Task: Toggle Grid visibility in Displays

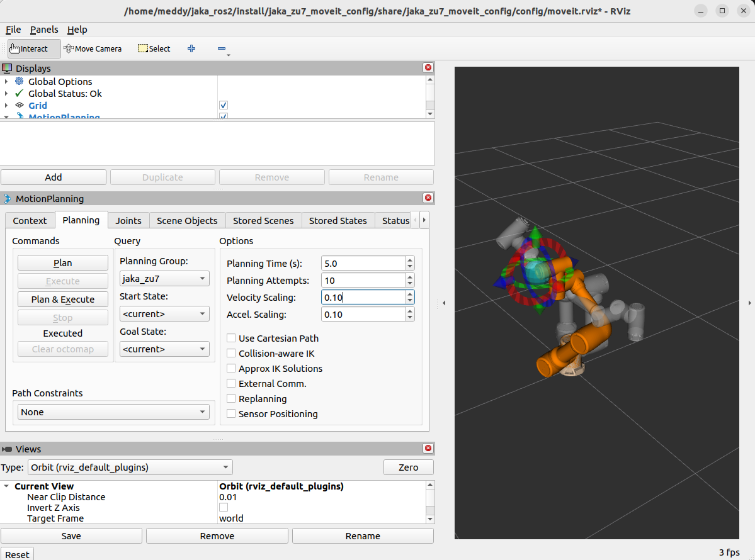Action: tap(223, 105)
